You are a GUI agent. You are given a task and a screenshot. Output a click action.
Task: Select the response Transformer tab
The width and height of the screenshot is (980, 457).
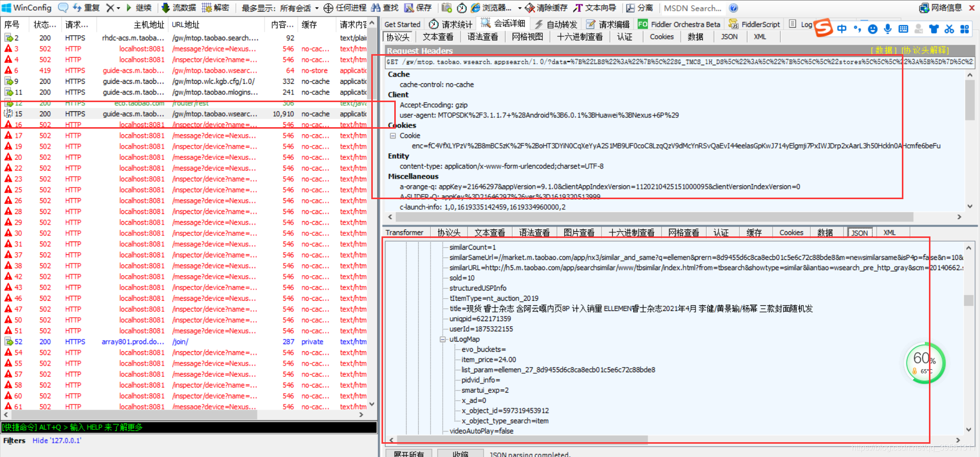(404, 232)
